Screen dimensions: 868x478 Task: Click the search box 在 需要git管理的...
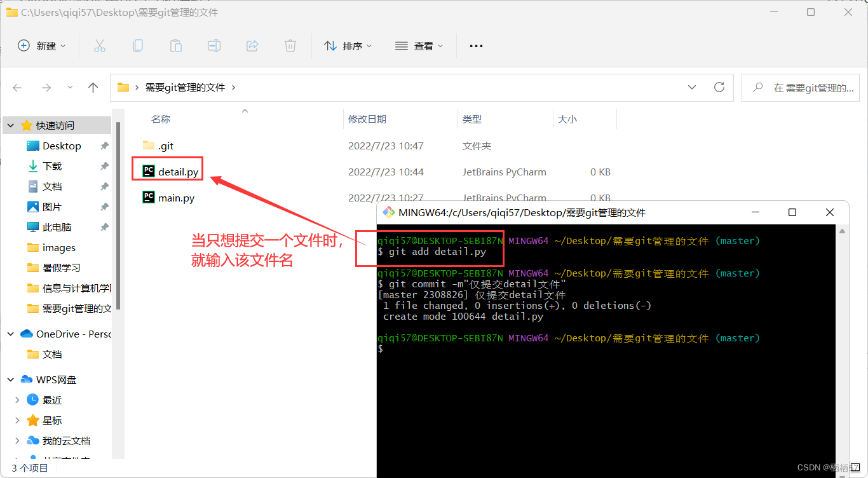[x=801, y=88]
